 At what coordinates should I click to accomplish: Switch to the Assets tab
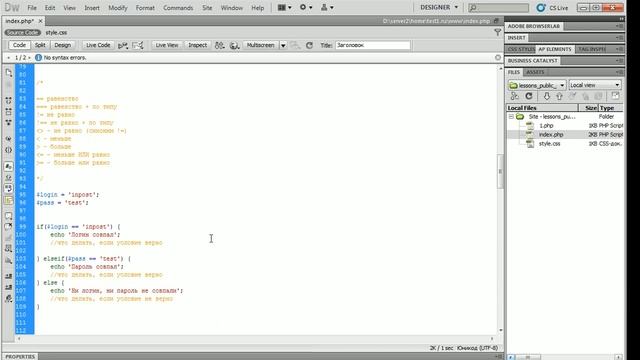point(535,72)
